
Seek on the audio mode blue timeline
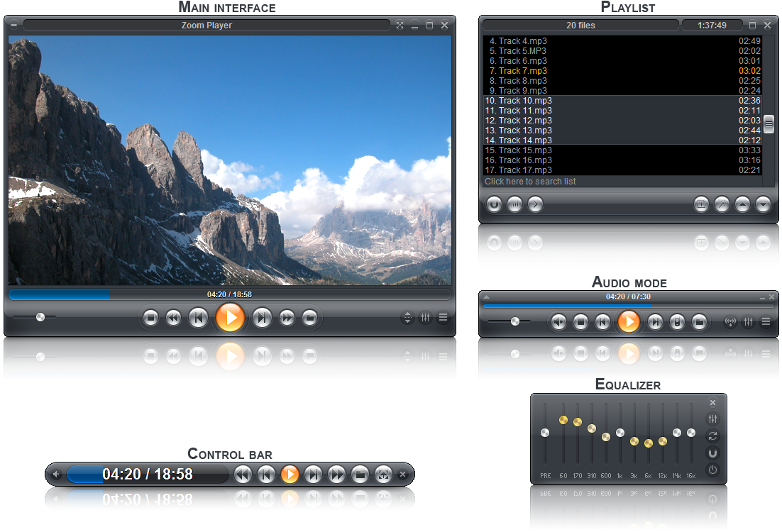(x=629, y=306)
